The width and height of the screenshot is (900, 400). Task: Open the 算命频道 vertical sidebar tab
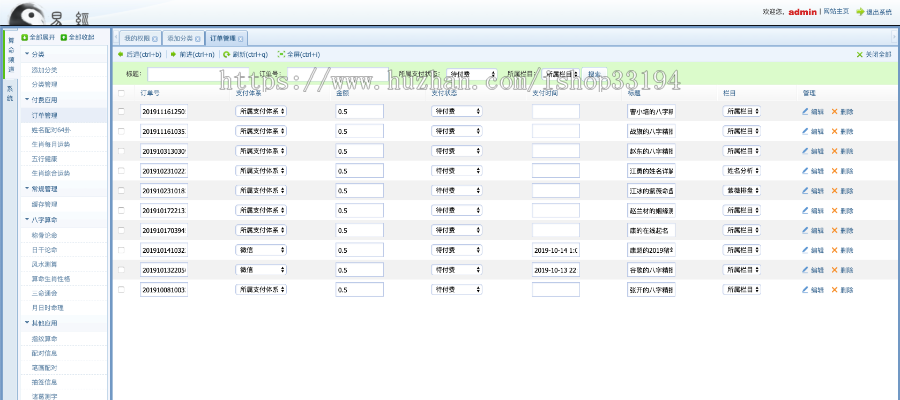coord(10,53)
